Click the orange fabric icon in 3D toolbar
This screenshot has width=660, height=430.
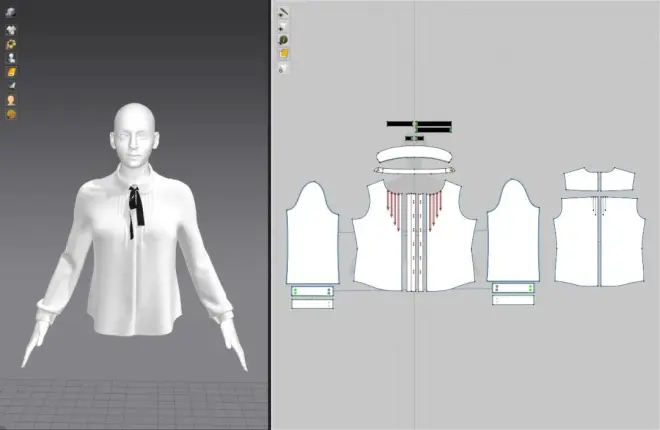click(11, 72)
